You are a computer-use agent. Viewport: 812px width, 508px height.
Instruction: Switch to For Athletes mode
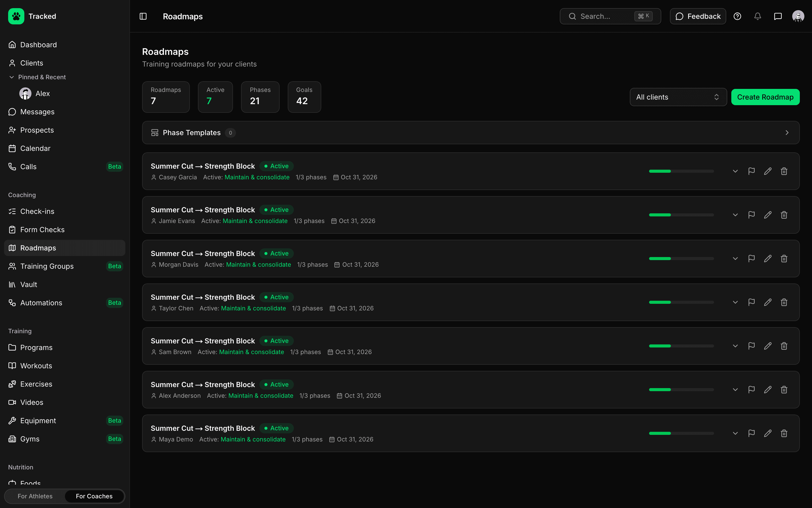pos(35,496)
